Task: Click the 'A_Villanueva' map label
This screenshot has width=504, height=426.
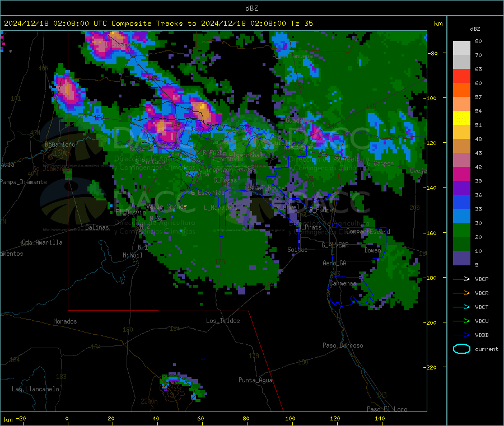Action: [292, 56]
